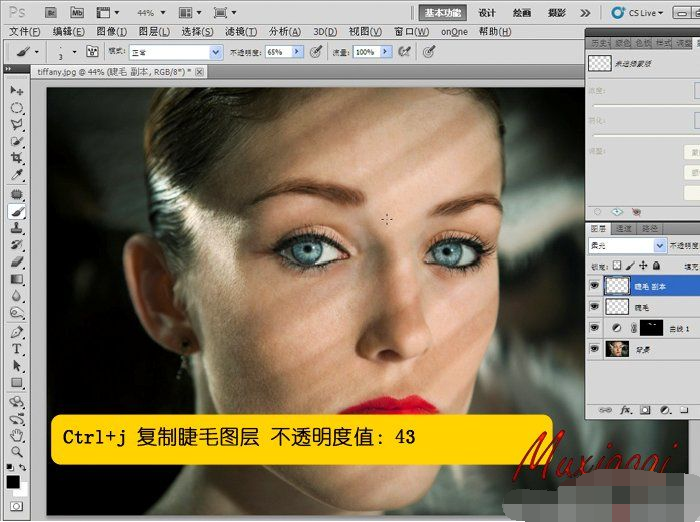Select the Horizontal Type tool

17,349
